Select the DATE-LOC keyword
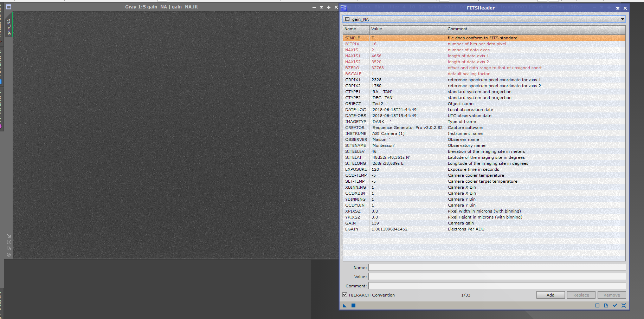Image resolution: width=644 pixels, height=319 pixels. (356, 110)
